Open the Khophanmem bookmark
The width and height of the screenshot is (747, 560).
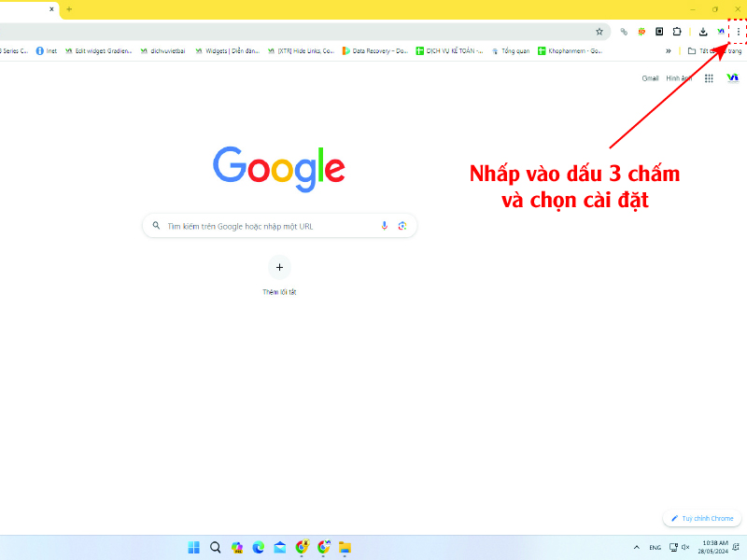click(571, 51)
